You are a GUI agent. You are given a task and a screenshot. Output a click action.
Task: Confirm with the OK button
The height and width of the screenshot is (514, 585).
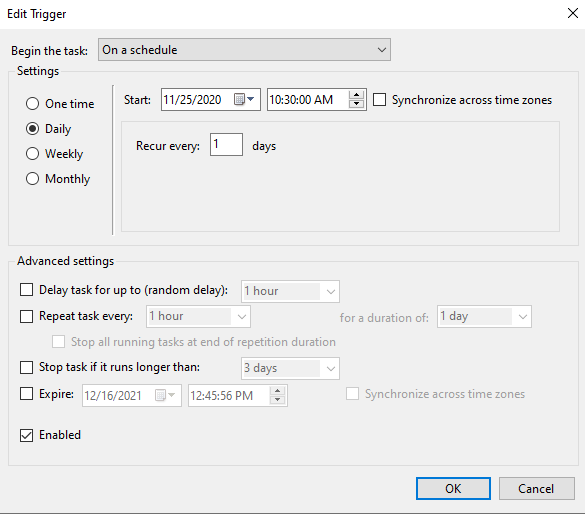point(453,489)
